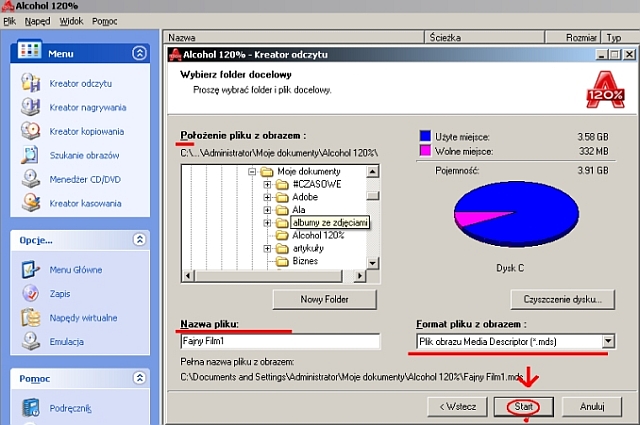640x425 pixels.
Task: Click the Ala folder icon
Action: pos(282,210)
